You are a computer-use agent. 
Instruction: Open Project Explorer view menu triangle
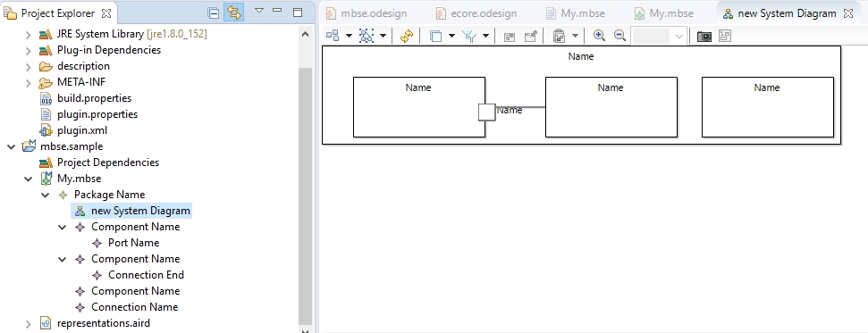[x=258, y=11]
